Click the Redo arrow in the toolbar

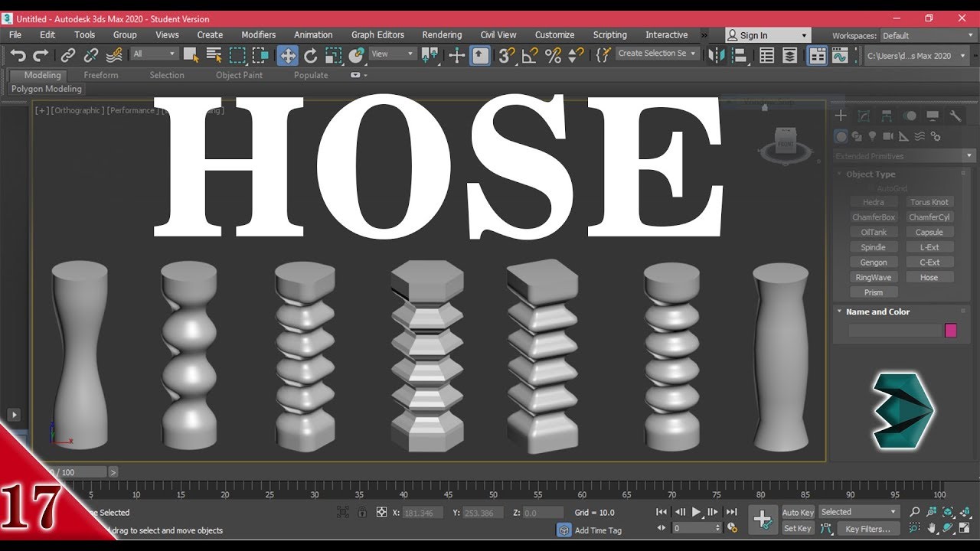point(41,55)
